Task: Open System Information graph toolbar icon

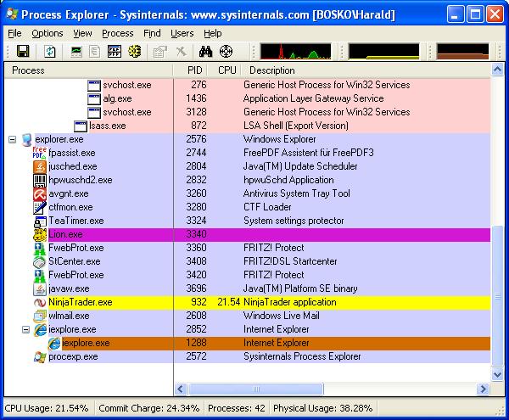Action: click(76, 51)
